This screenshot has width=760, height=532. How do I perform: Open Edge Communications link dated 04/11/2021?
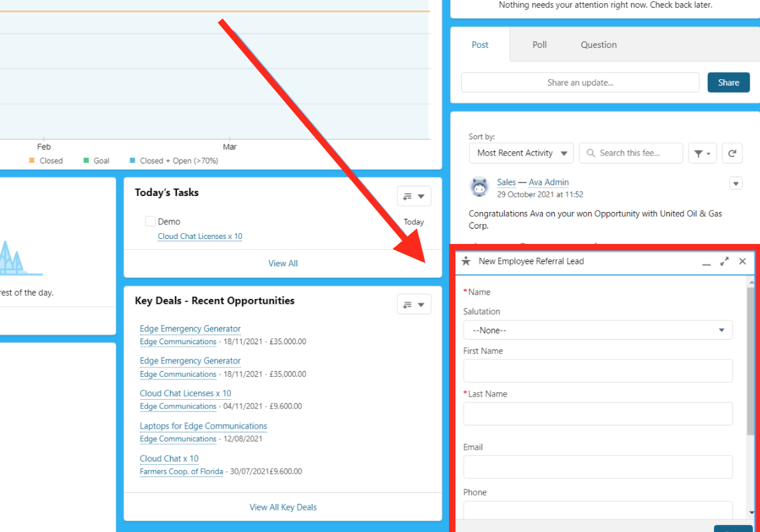click(178, 407)
